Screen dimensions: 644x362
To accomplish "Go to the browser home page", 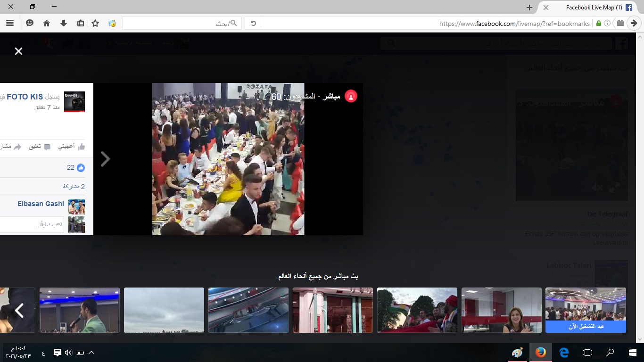I will coord(47,23).
